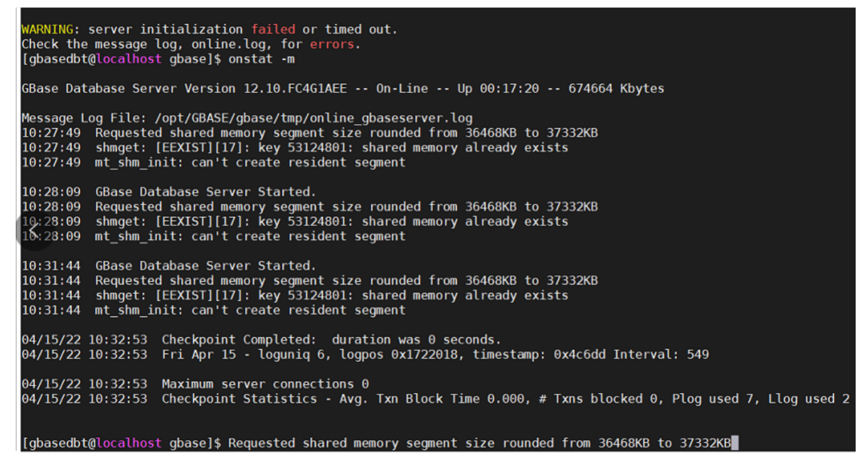Click the '674664 Kbytes' memory value

616,88
